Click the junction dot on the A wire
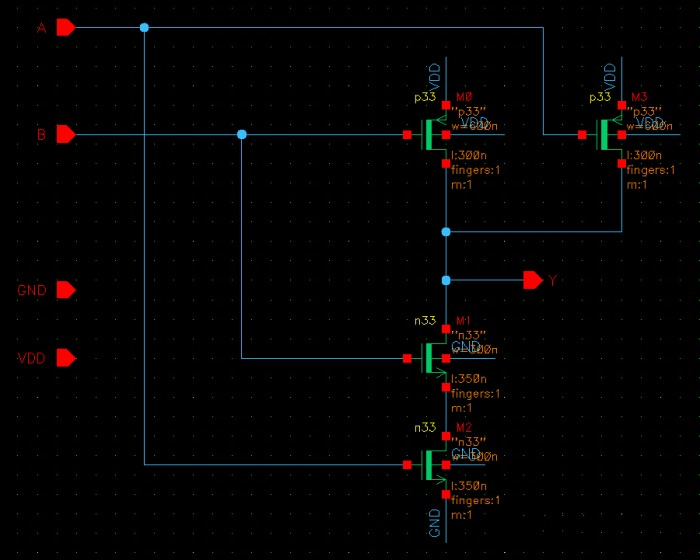This screenshot has height=560, width=700. click(x=144, y=28)
